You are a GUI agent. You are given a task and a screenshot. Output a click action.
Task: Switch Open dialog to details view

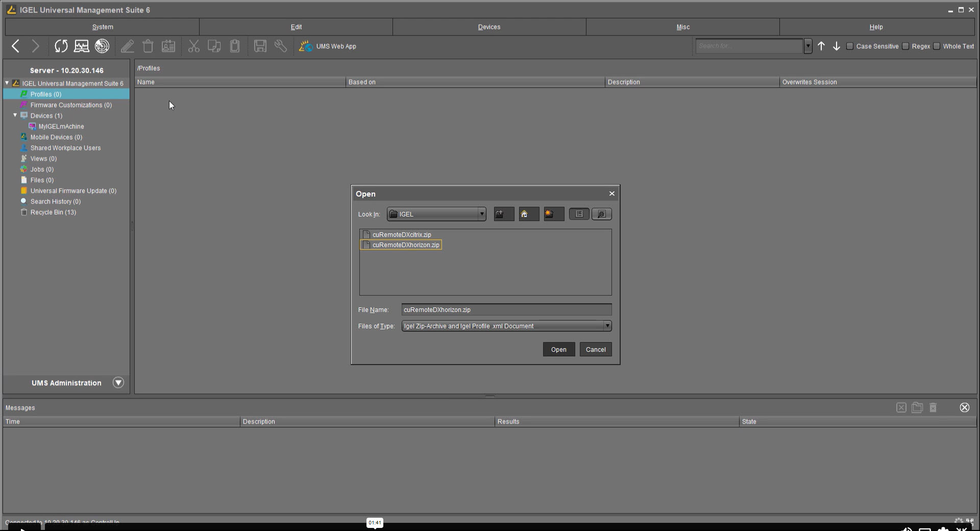(602, 214)
